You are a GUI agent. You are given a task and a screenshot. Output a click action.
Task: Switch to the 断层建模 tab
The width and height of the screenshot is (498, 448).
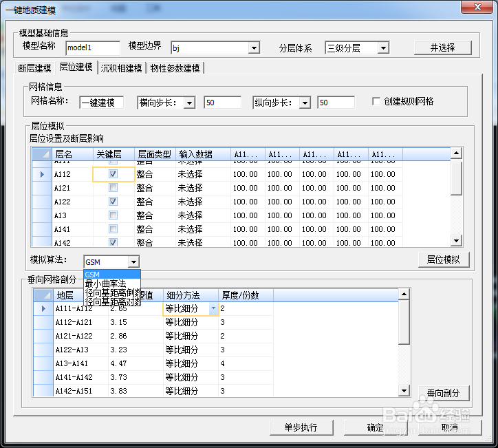tap(34, 68)
